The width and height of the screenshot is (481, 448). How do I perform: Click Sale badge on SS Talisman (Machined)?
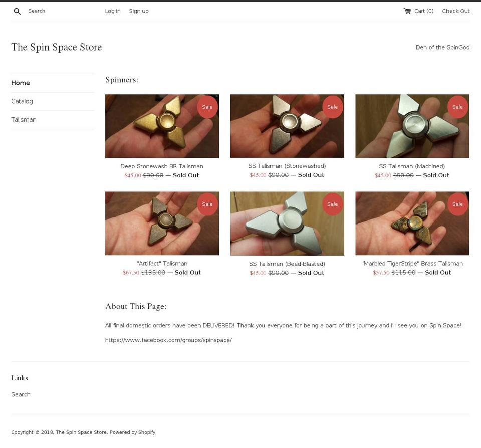pos(457,107)
